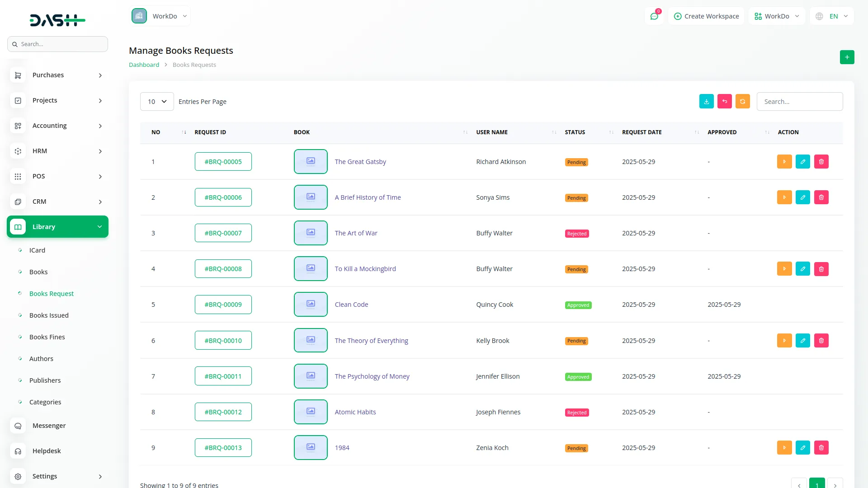Click the Create Workspace button
868x488 pixels.
coord(706,16)
